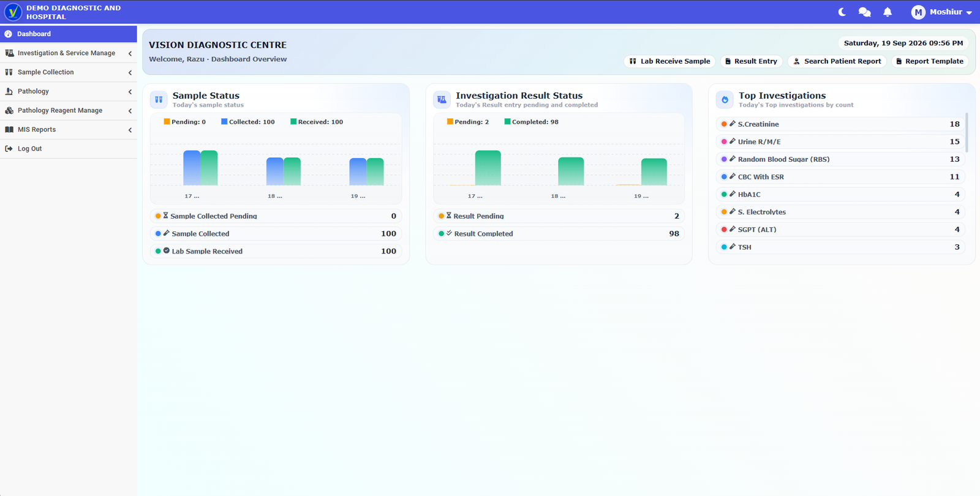This screenshot has width=980, height=496.
Task: Click the Log Out arrow icon
Action: click(x=9, y=149)
